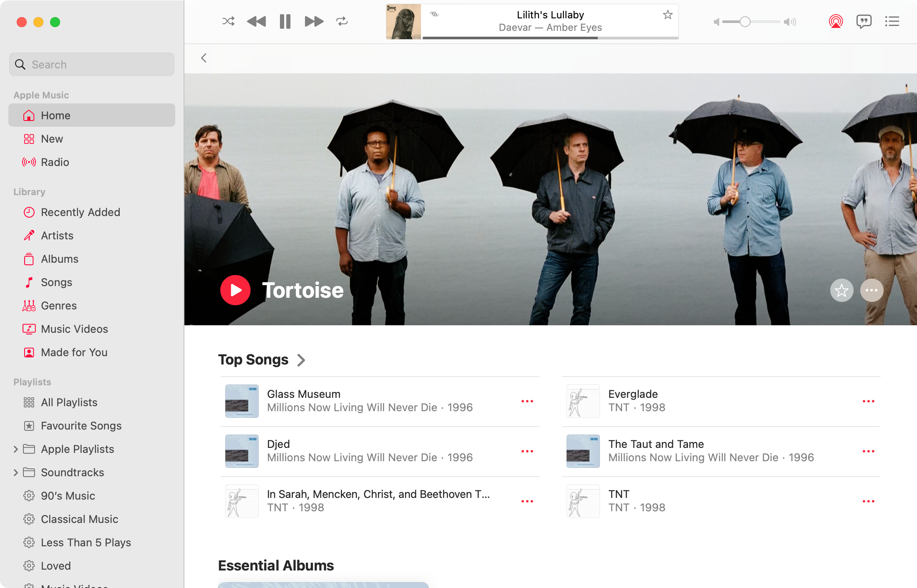
Task: Expand the Soundtracks folder
Action: coord(16,472)
